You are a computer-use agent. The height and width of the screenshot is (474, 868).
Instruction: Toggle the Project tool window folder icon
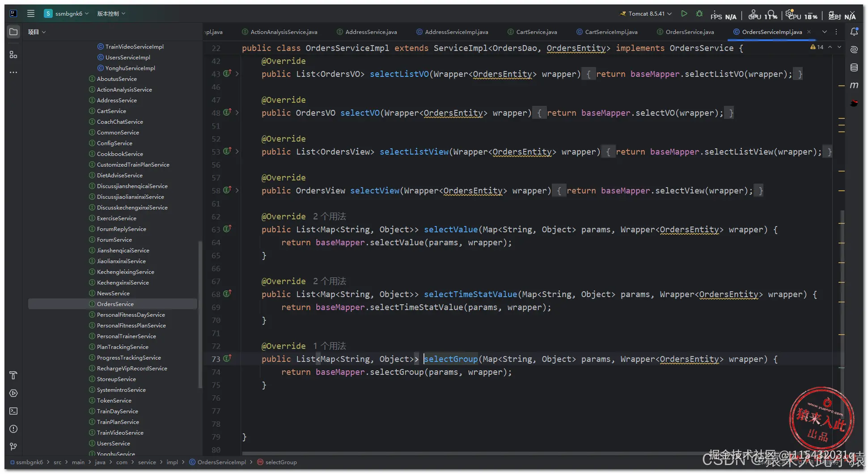13,32
